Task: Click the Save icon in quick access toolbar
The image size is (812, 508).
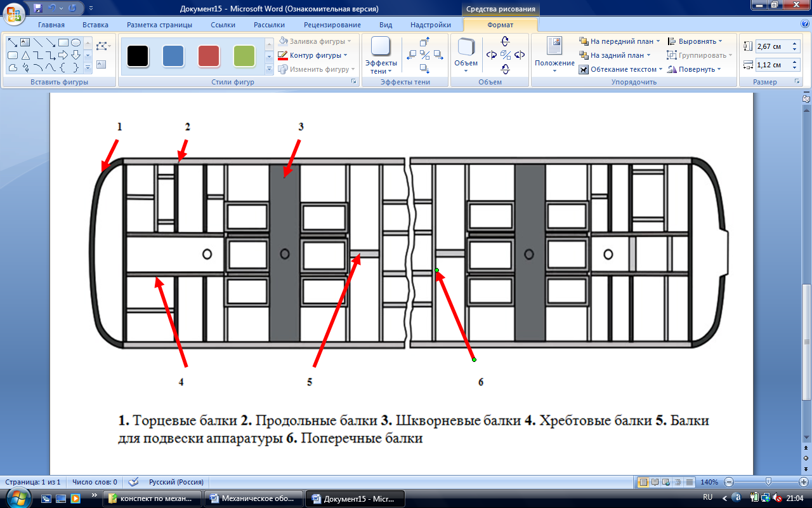Action: 37,9
